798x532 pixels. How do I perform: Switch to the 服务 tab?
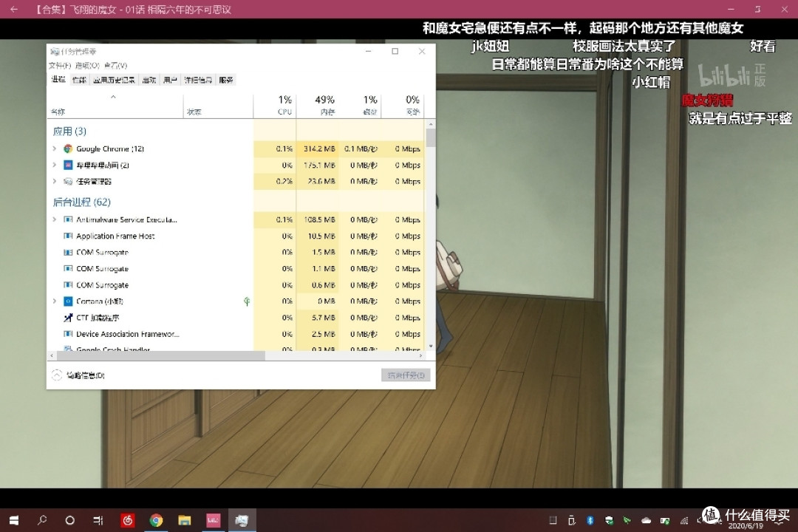click(226, 80)
